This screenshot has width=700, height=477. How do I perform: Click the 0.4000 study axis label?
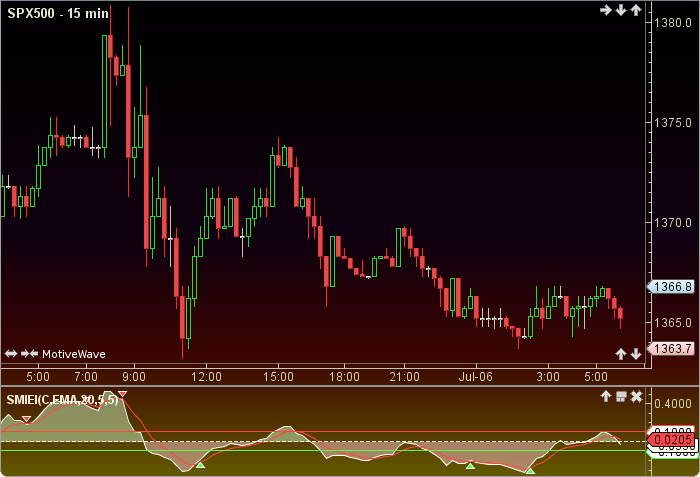point(673,404)
